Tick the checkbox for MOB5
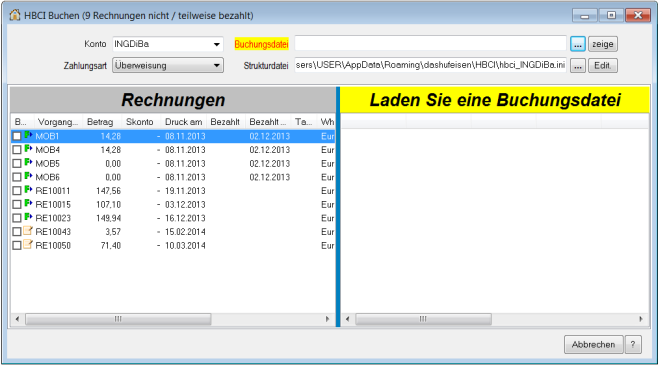Viewport: 658px width, 365px height. click(x=17, y=164)
